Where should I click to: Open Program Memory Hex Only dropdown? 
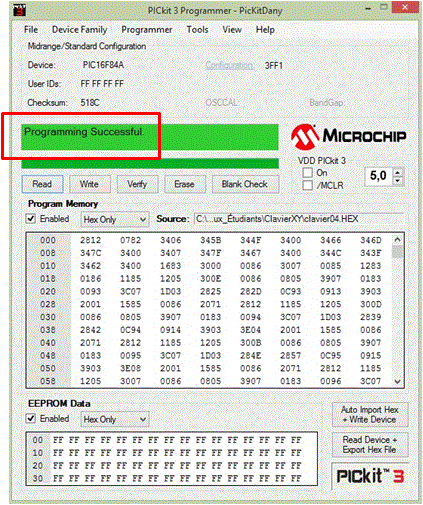[x=115, y=219]
